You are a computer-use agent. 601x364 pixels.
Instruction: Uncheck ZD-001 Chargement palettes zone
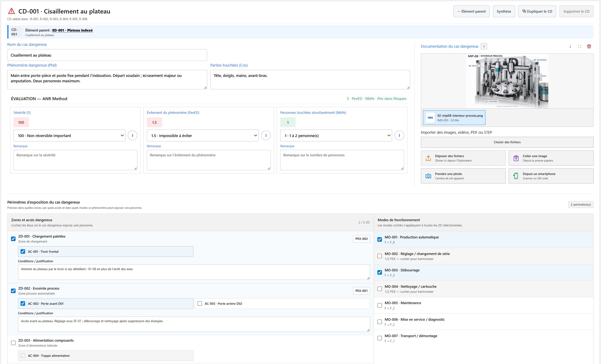(13, 239)
